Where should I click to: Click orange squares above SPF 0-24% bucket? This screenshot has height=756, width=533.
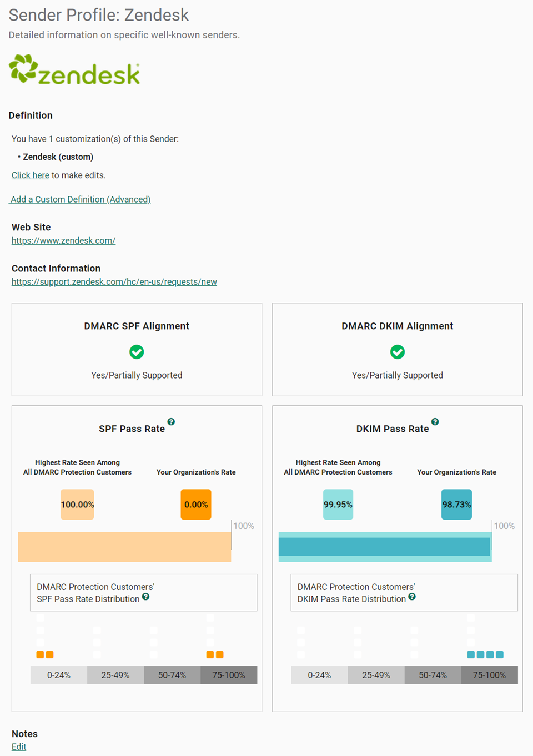(x=45, y=655)
